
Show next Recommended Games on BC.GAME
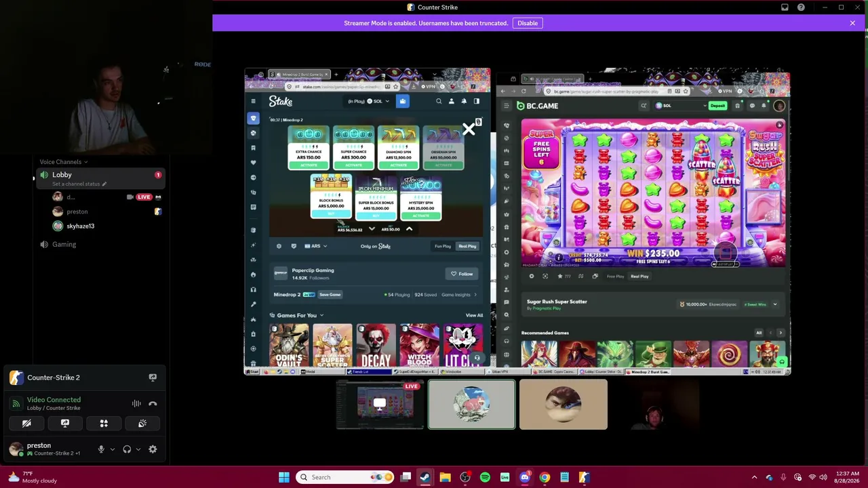tap(781, 333)
